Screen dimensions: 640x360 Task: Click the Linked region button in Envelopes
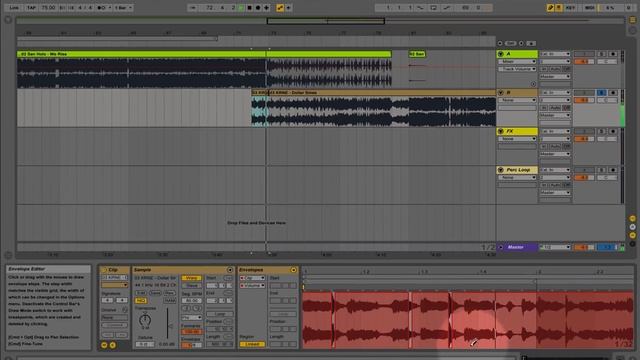[252, 344]
